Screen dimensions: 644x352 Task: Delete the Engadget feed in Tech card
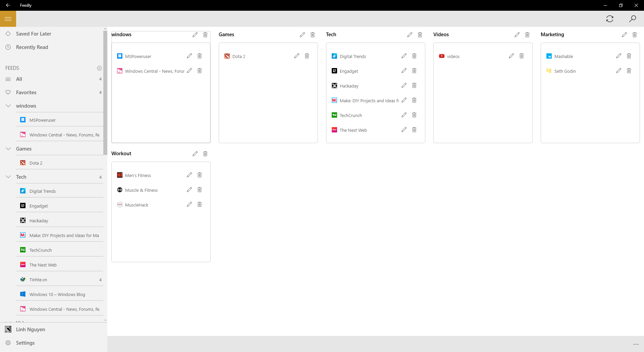coord(414,71)
